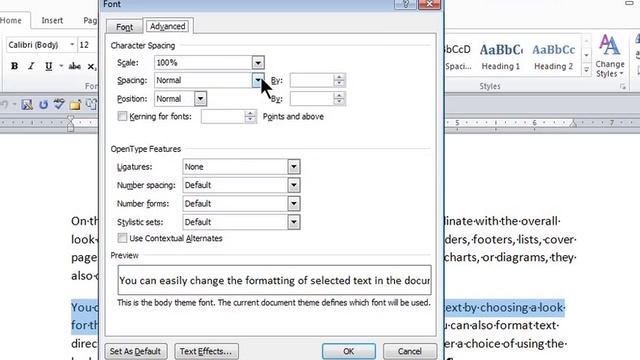Apply strikethrough with the abc icon

74,66
